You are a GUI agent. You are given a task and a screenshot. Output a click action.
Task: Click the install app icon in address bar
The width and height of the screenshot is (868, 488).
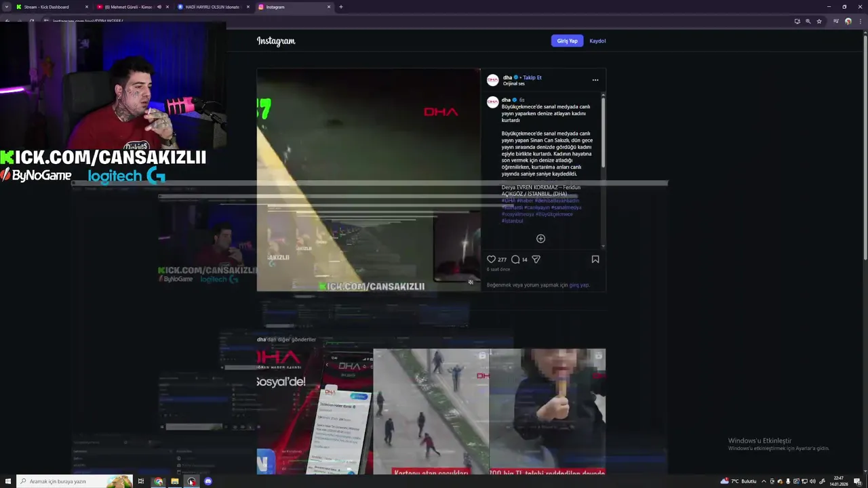[x=797, y=21]
